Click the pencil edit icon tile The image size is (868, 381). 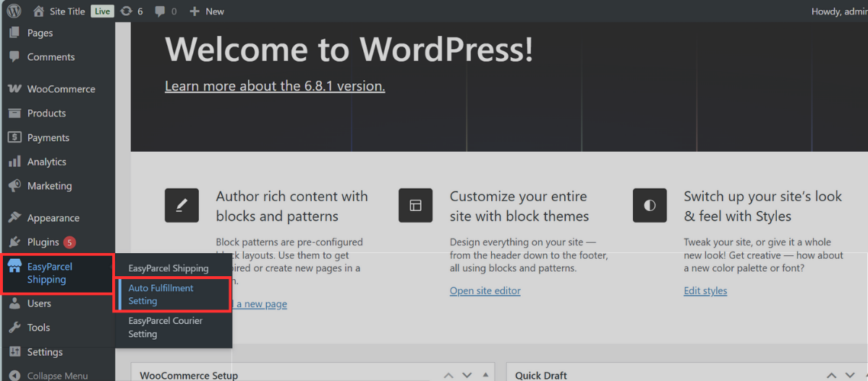(182, 205)
